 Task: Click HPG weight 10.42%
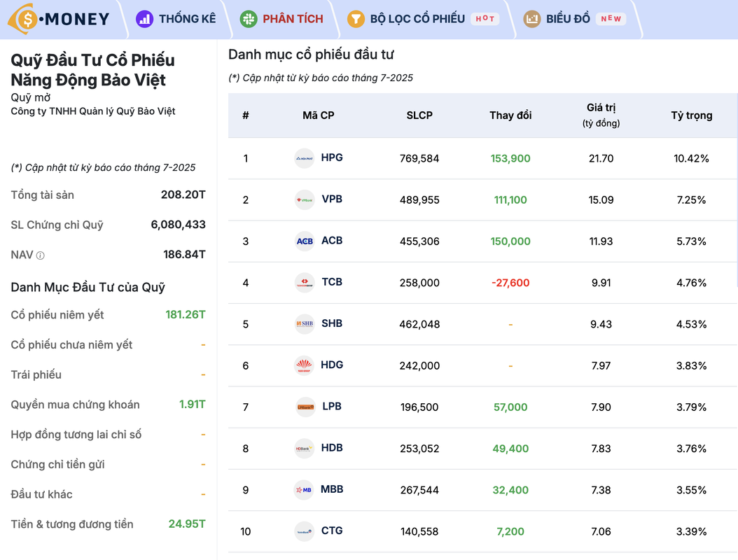pyautogui.click(x=691, y=159)
